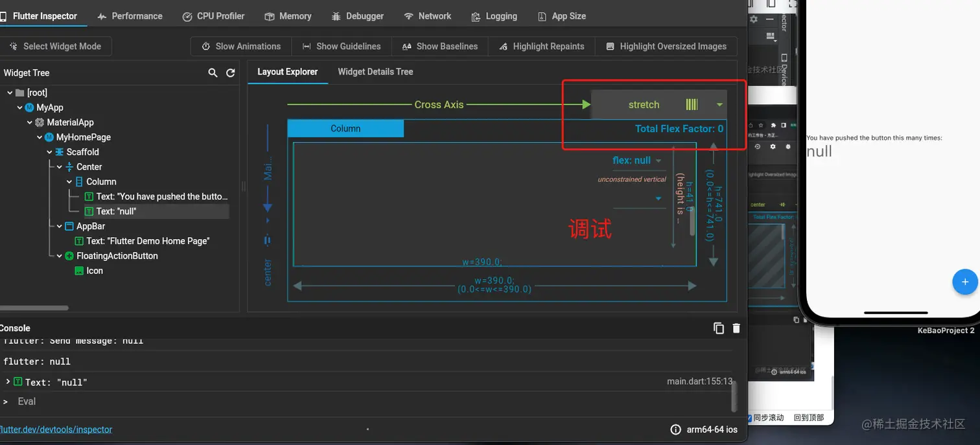The width and height of the screenshot is (980, 445).
Task: Clear the console with trash icon
Action: pyautogui.click(x=736, y=328)
